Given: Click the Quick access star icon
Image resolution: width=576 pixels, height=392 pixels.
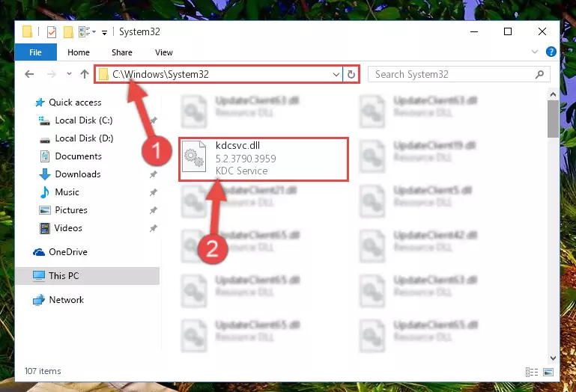Looking at the screenshot, I should tap(40, 102).
